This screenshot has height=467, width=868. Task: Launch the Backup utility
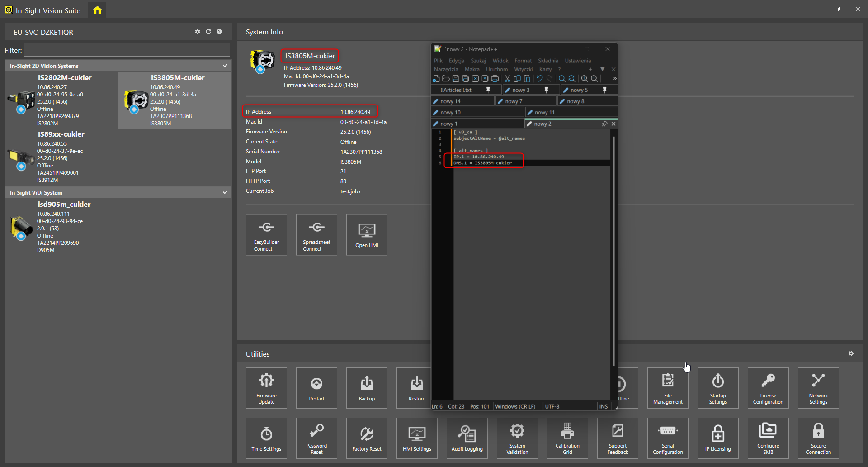tap(367, 388)
